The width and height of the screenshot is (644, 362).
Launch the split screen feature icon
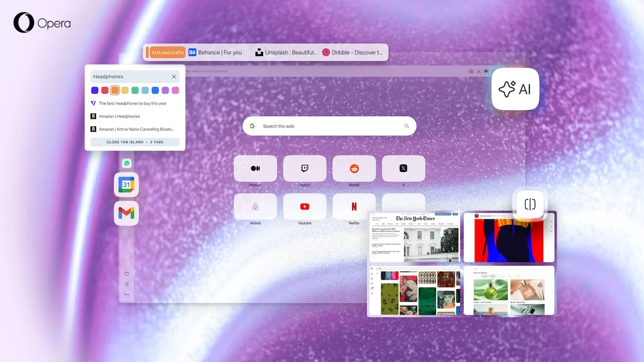coord(530,204)
